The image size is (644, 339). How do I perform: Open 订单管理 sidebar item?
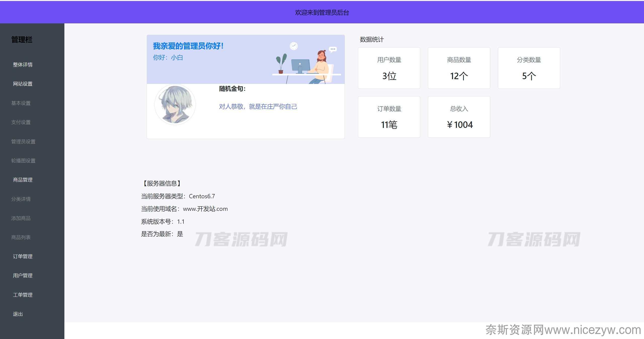pyautogui.click(x=23, y=256)
